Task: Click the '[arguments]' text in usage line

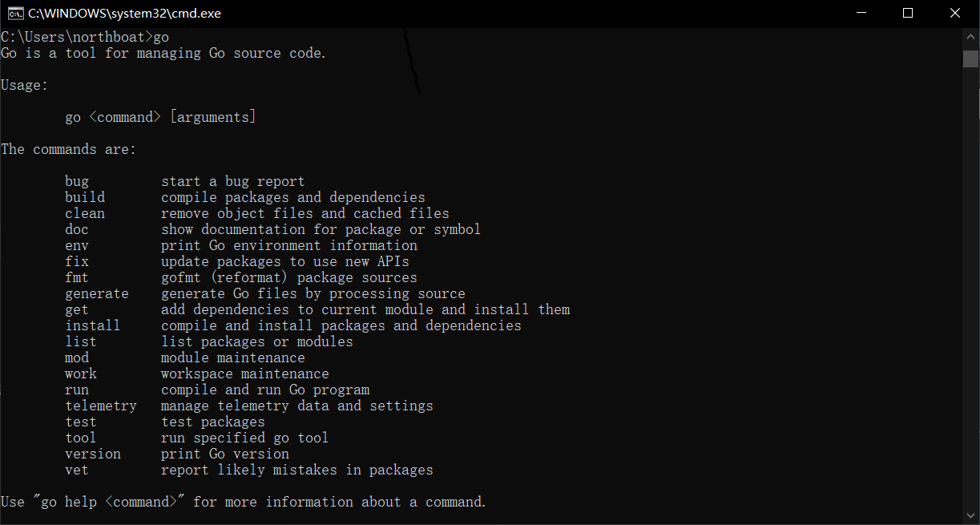Action: (212, 117)
